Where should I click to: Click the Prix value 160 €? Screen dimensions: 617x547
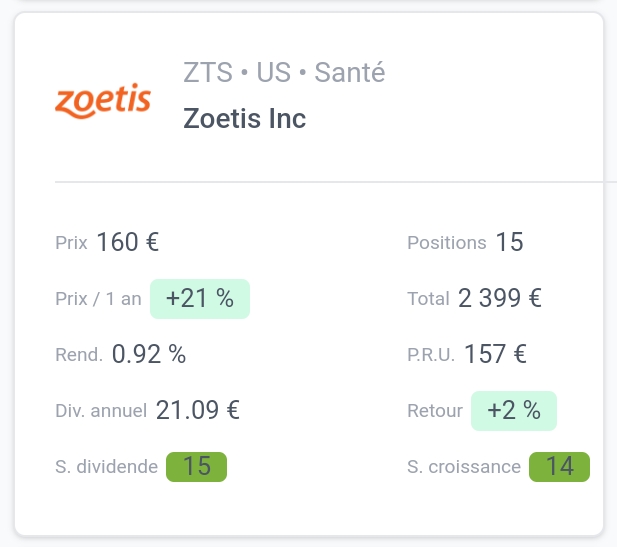[x=127, y=242]
